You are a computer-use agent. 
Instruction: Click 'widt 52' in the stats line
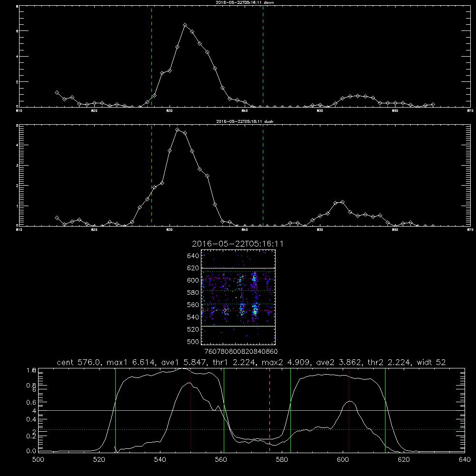(431, 362)
